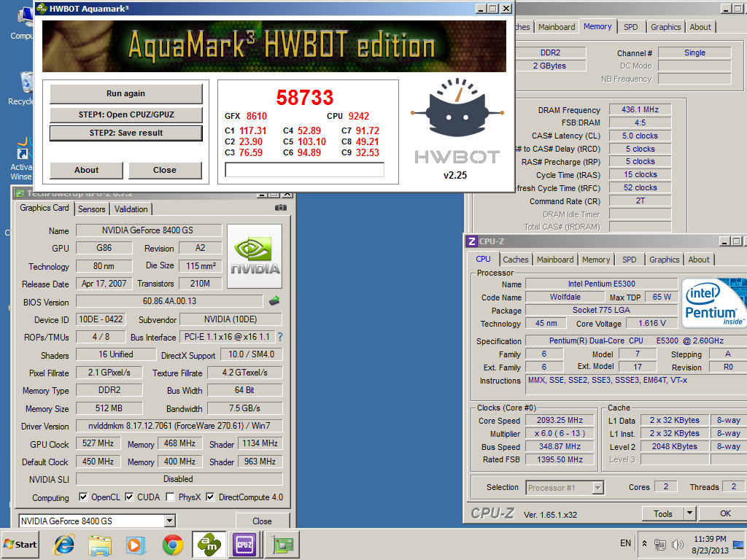Image resolution: width=747 pixels, height=560 pixels.
Task: Click the BIOS save chip icon
Action: point(274,301)
